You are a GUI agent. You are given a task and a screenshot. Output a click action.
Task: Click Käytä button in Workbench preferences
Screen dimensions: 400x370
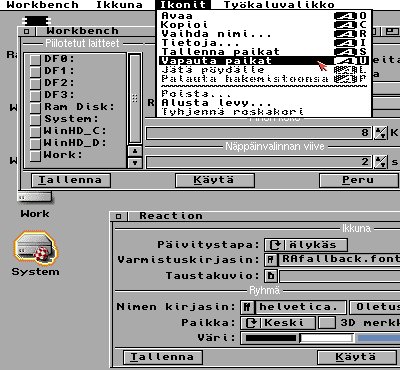pos(215,180)
